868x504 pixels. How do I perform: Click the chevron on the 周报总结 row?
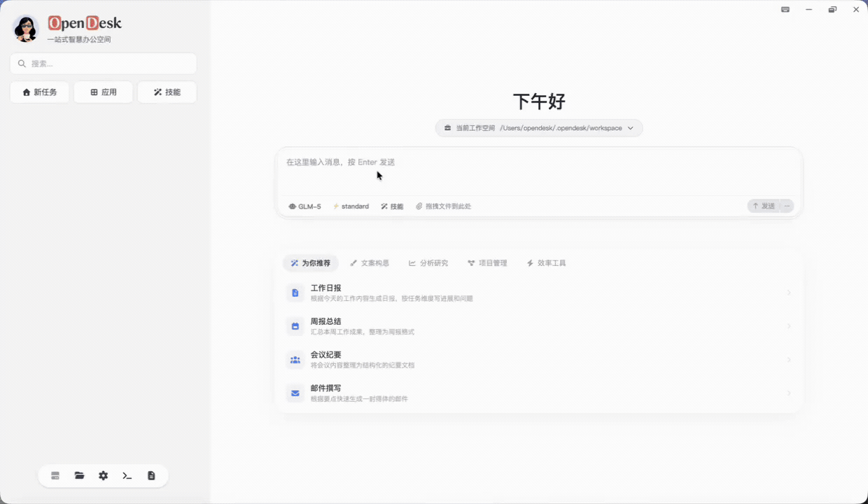click(789, 326)
